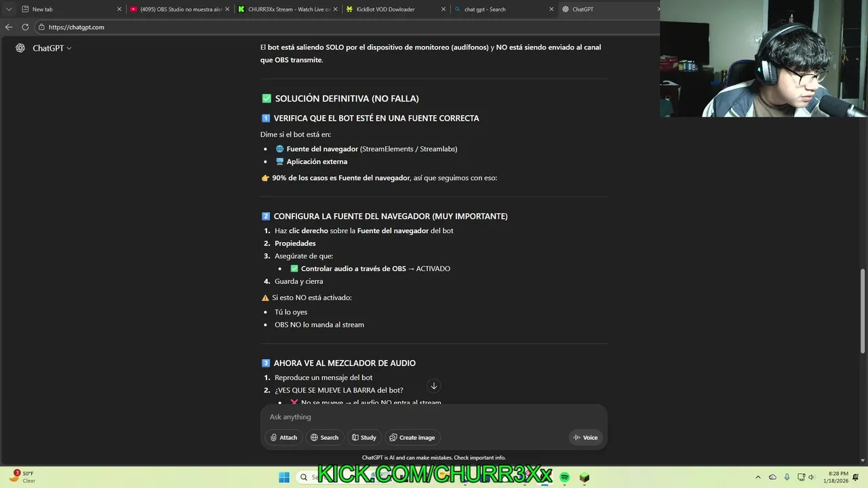Screen dimensions: 868x488
Task: Click the microphone tray icon
Action: coord(787,477)
